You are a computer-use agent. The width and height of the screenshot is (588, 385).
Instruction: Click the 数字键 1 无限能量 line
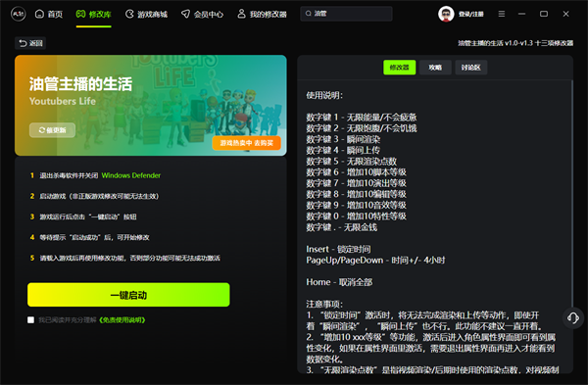[362, 118]
